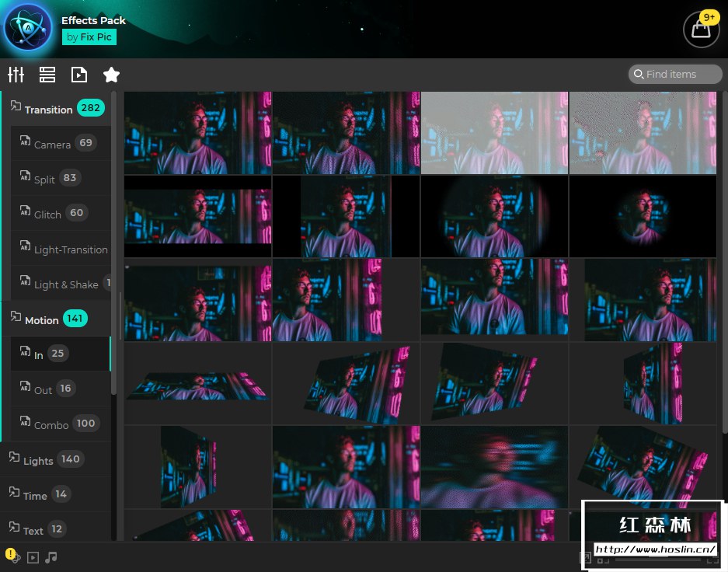Collapse the Transition category
Viewport: 728px width, 572px height.
coord(56,108)
